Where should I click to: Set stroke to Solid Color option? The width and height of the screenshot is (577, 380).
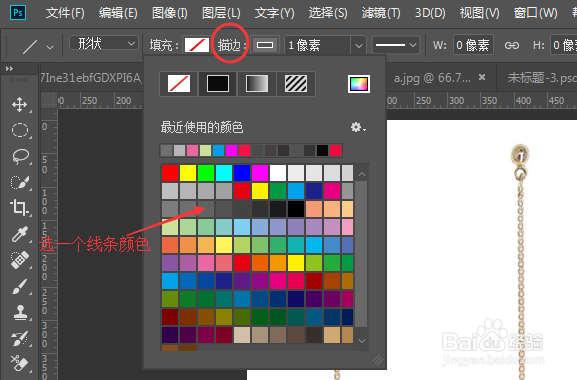coord(218,84)
